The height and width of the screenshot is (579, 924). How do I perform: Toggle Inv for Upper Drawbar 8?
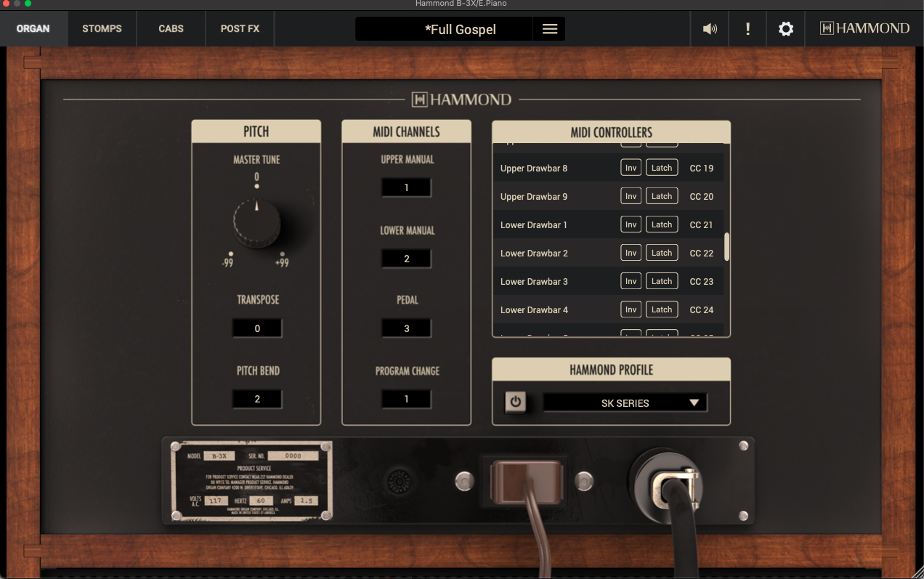[x=631, y=168]
